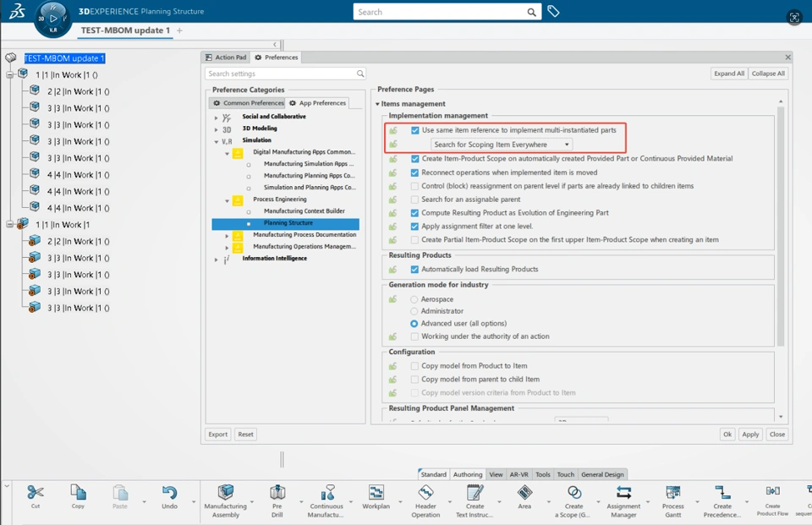Click the magnifier icon in Search settings

pyautogui.click(x=360, y=74)
